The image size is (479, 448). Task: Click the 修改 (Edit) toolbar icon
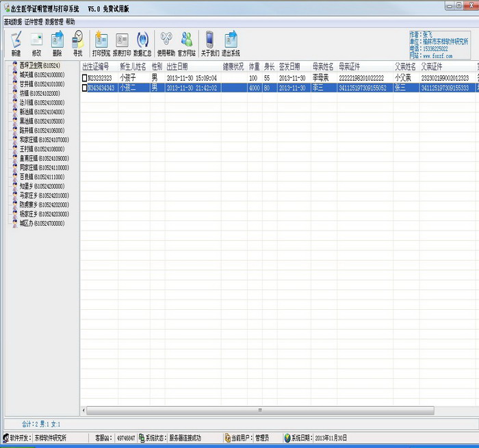pyautogui.click(x=36, y=42)
